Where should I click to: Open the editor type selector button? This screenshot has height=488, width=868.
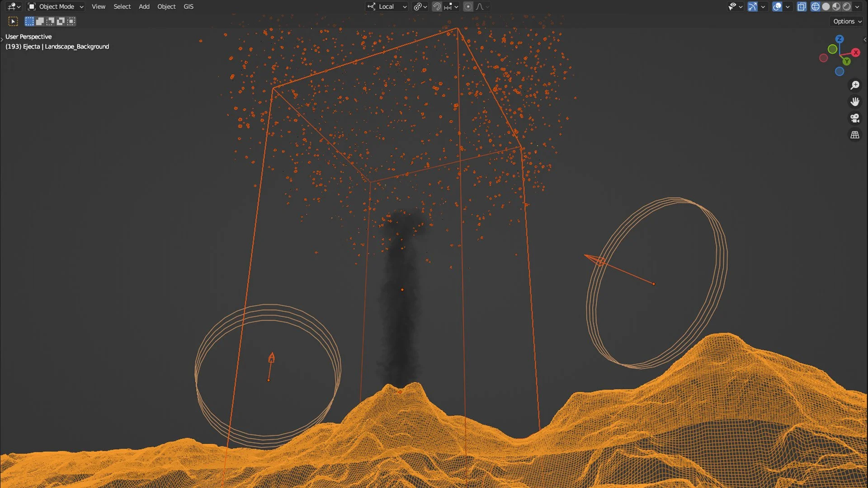14,7
